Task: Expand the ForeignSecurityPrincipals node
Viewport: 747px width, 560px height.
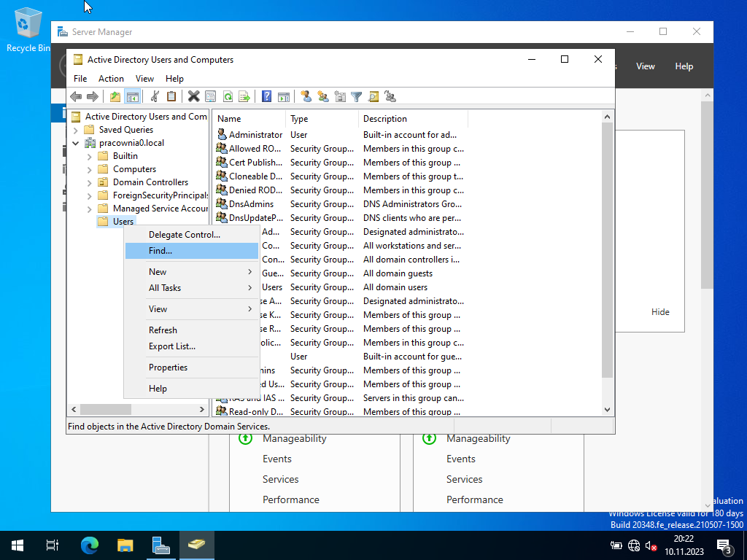Action: (x=90, y=195)
